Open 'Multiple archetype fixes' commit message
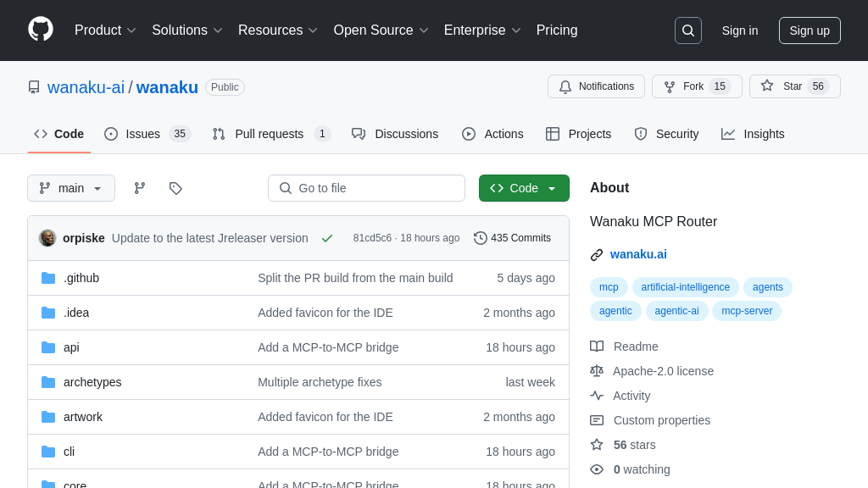This screenshot has height=488, width=868. pos(320,382)
